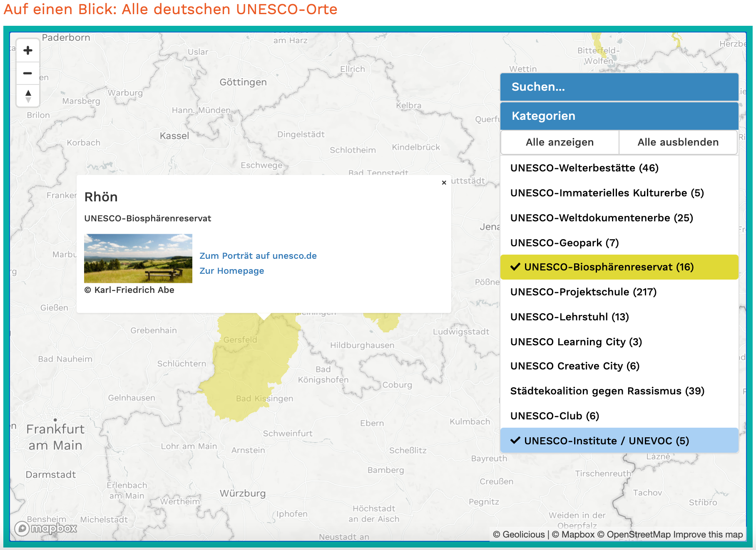
Task: Reset map bearing with compass button
Action: (28, 96)
